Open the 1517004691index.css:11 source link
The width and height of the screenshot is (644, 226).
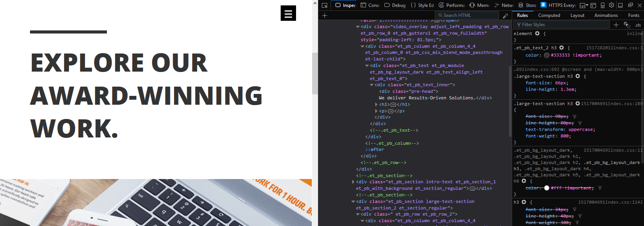tap(613, 150)
